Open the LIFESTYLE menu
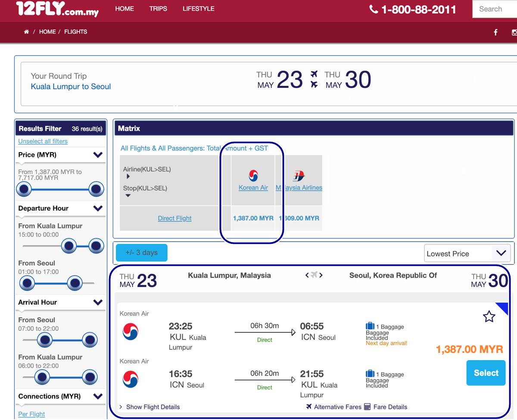The image size is (517, 420). tap(198, 9)
